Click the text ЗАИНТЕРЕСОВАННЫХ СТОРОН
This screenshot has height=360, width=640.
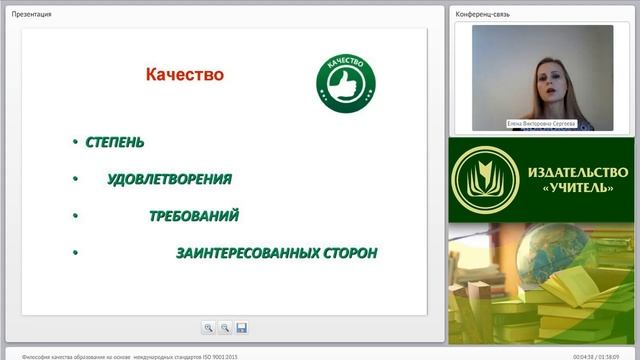[x=277, y=253]
